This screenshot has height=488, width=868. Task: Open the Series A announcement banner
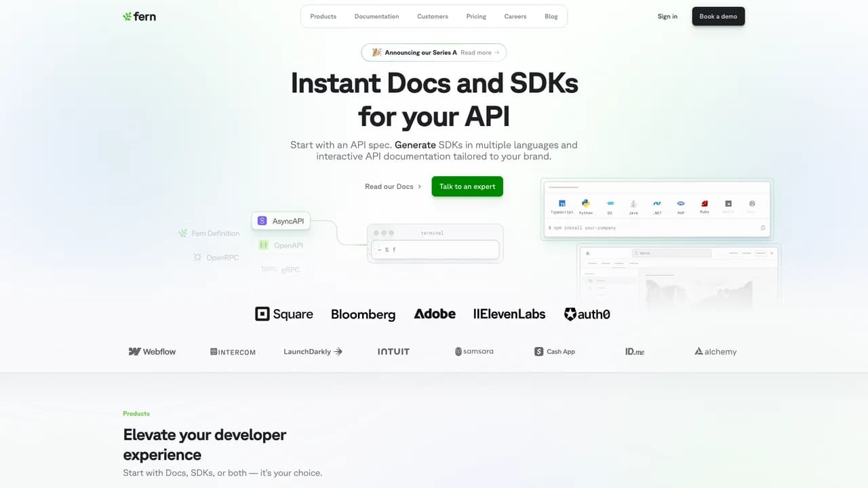coord(434,52)
